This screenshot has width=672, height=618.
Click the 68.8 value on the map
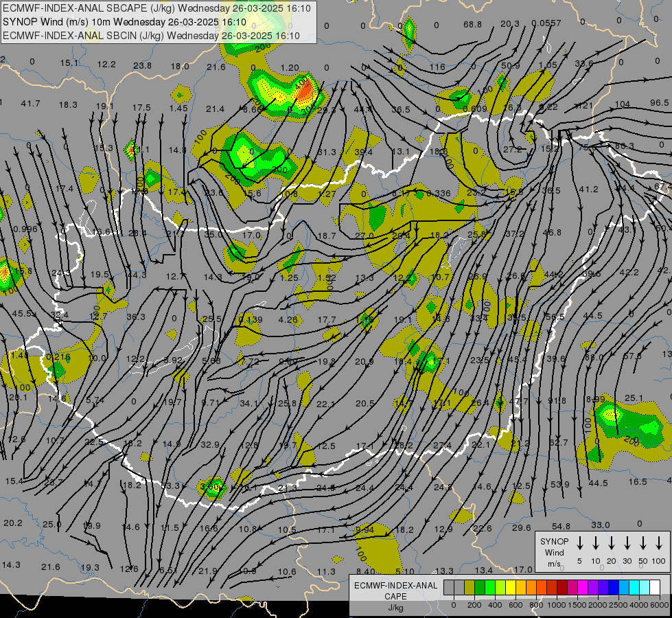[472, 25]
